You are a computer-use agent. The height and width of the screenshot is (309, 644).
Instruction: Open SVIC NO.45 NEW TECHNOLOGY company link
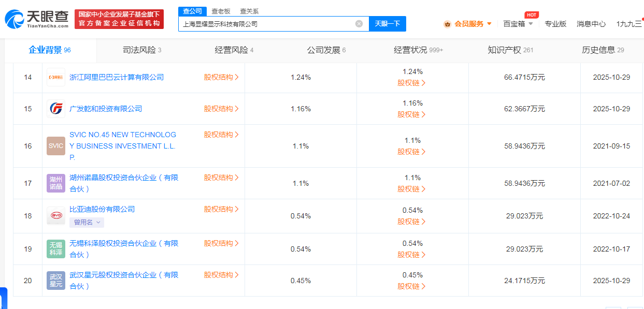click(123, 146)
